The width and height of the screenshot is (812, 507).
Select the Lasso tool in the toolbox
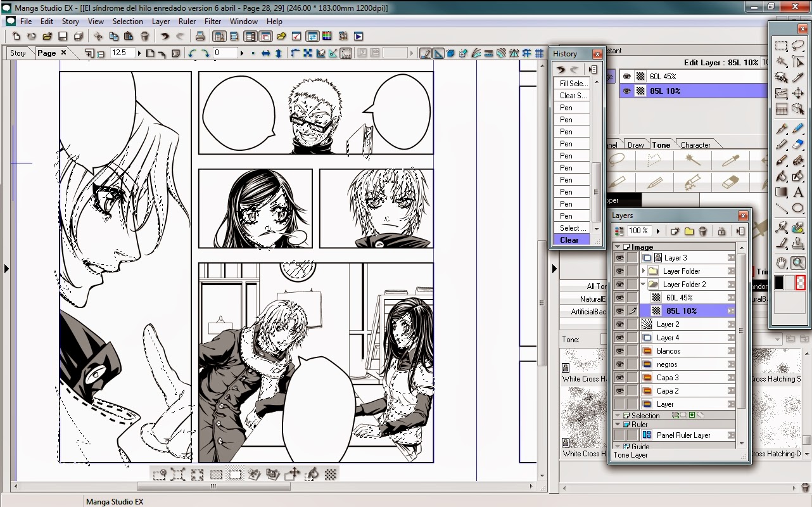[x=798, y=44]
